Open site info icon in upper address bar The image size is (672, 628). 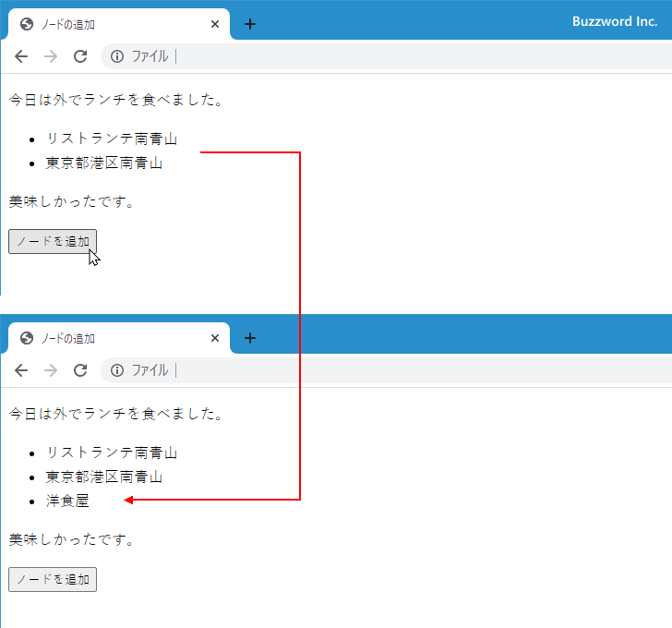(x=117, y=56)
